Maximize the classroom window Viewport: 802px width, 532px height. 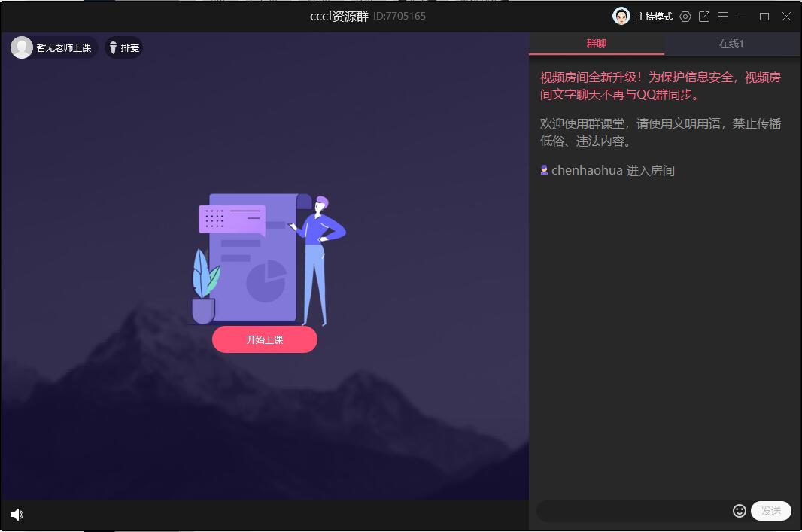pyautogui.click(x=763, y=16)
